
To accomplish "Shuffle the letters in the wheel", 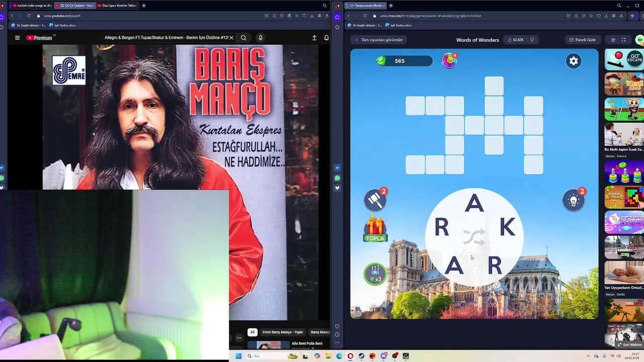I will click(474, 237).
